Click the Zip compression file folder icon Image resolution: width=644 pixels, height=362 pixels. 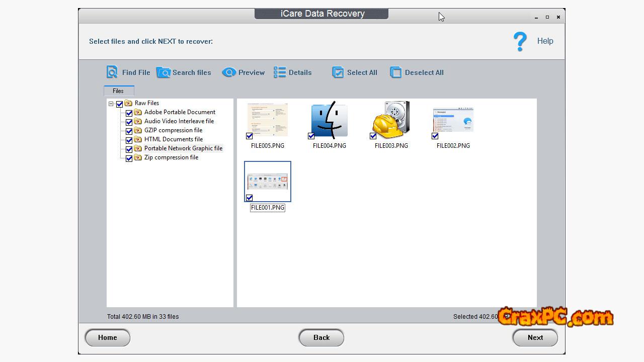138,158
